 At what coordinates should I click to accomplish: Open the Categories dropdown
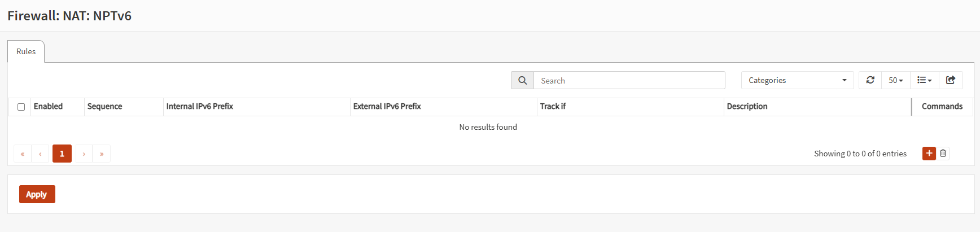(797, 80)
